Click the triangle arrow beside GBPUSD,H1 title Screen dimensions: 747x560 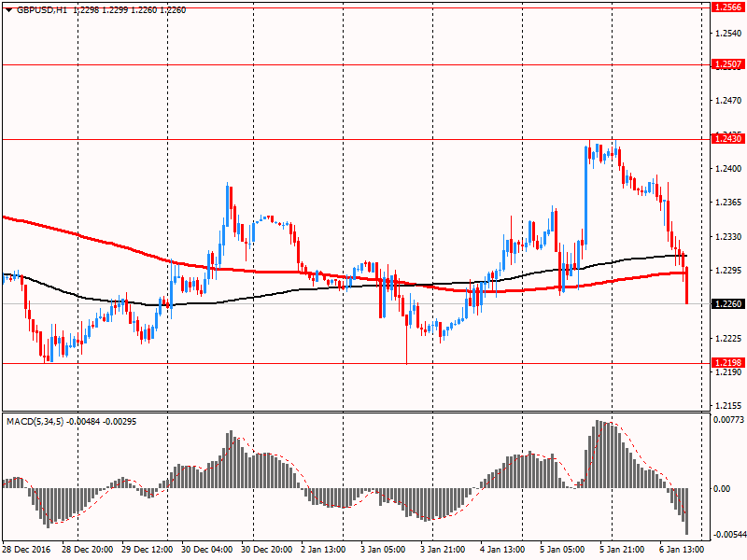coord(8,7)
